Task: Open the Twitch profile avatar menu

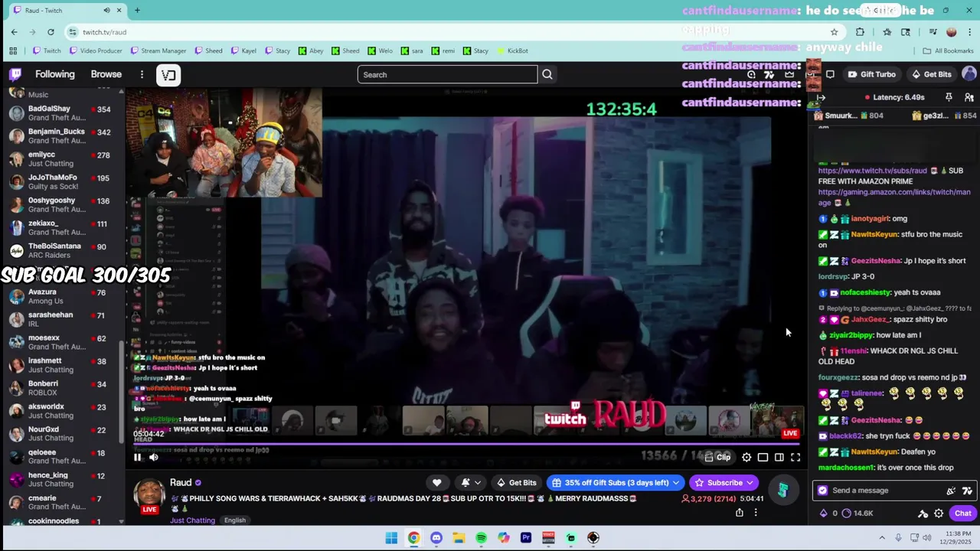Action: (969, 74)
